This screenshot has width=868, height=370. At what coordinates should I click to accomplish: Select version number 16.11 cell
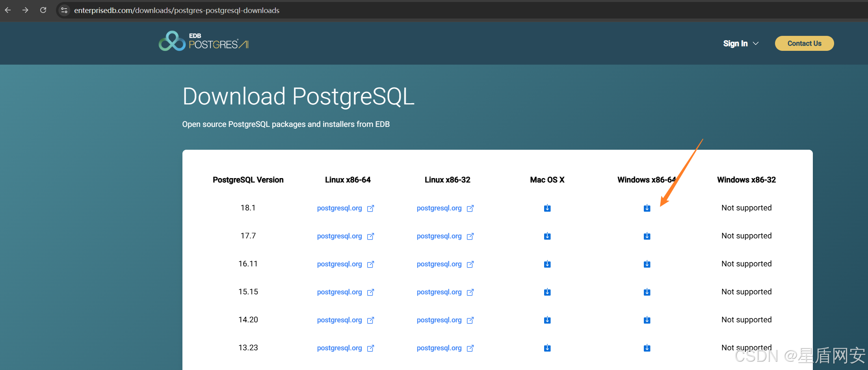point(248,264)
